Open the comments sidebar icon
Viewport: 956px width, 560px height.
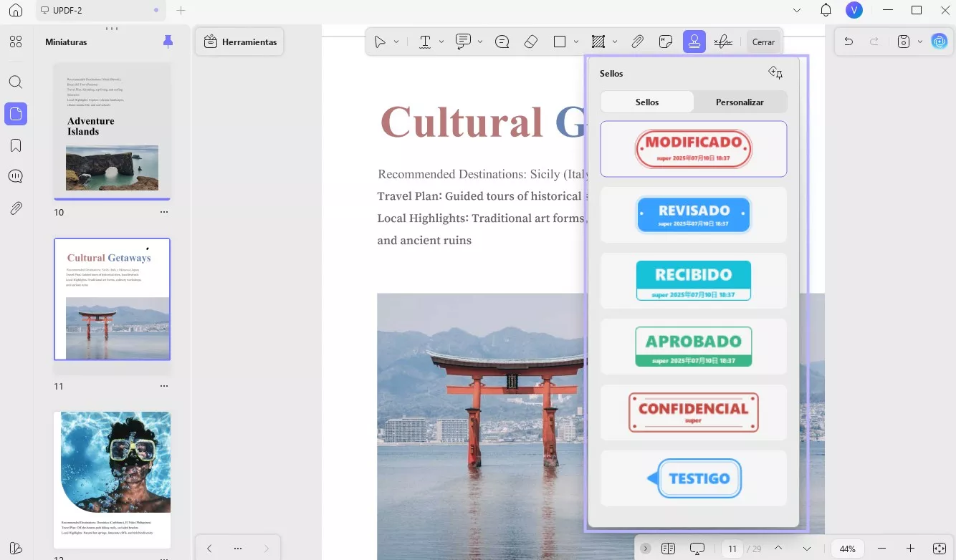[x=16, y=177]
